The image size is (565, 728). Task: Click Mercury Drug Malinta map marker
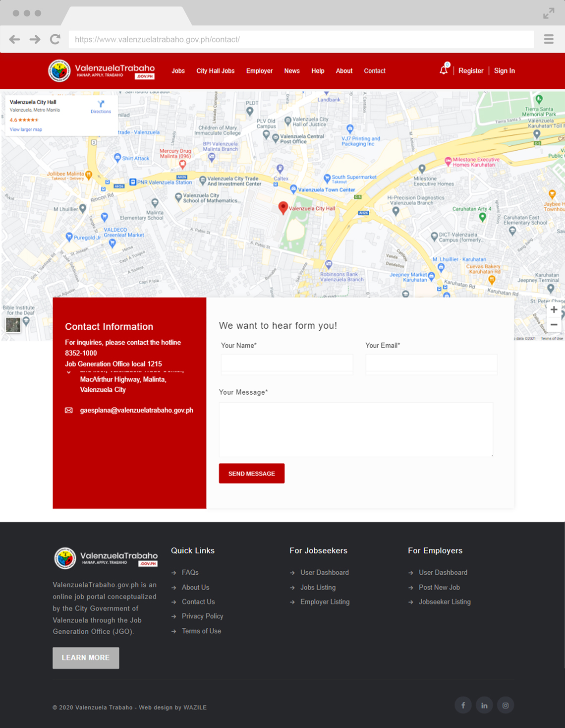click(182, 164)
